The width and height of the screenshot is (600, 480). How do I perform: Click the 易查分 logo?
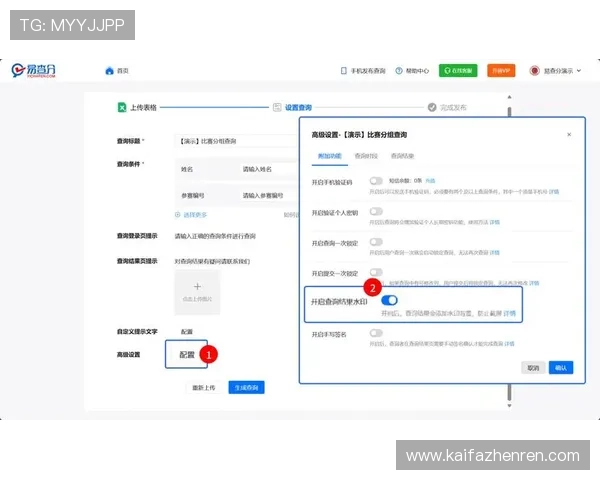(x=33, y=70)
